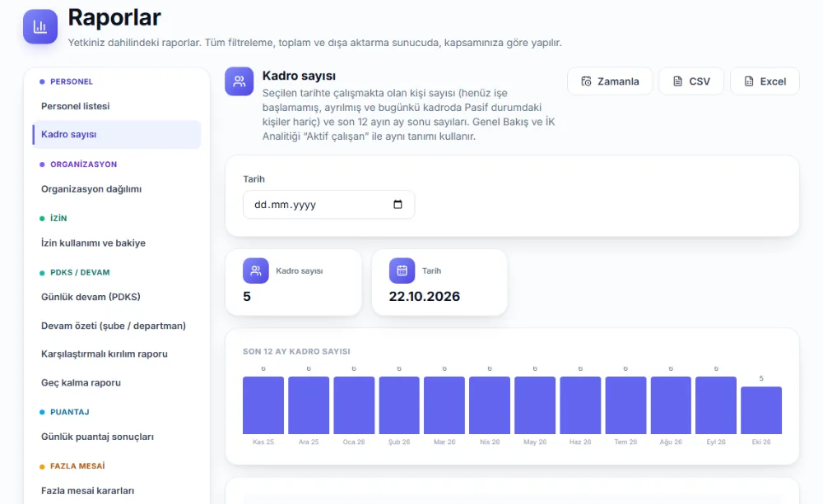Choose Geç kalma raporu
This screenshot has height=504, width=823.
[x=117, y=383]
